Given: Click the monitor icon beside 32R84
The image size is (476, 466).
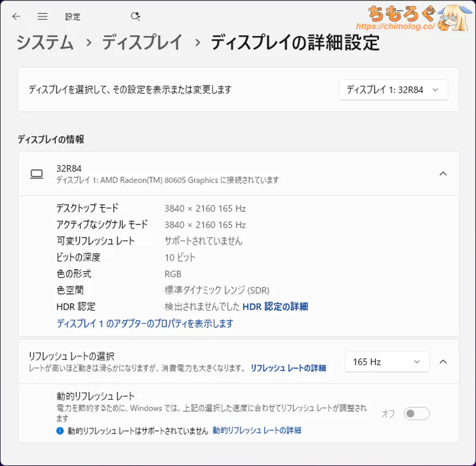Looking at the screenshot, I should point(37,174).
